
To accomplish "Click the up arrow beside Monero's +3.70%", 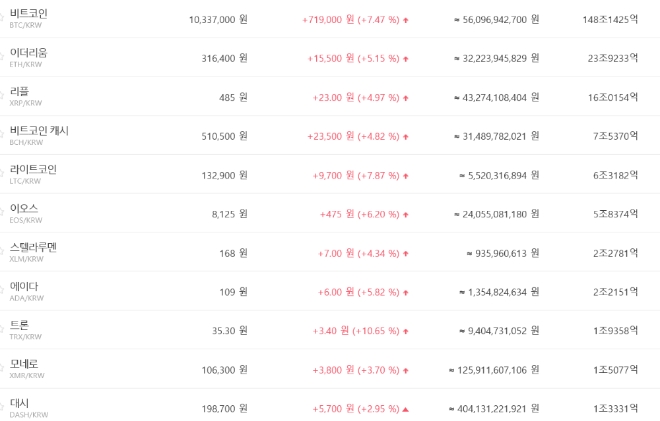I will 406,371.
